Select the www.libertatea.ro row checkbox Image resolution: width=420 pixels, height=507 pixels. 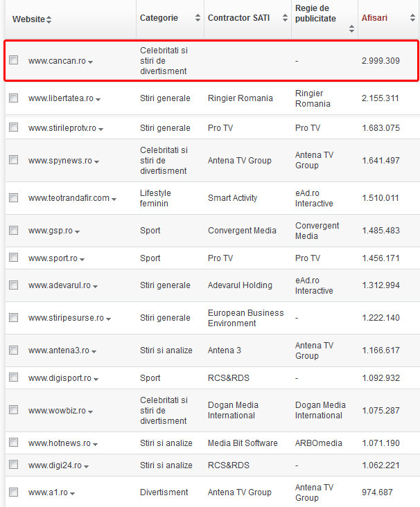[14, 98]
